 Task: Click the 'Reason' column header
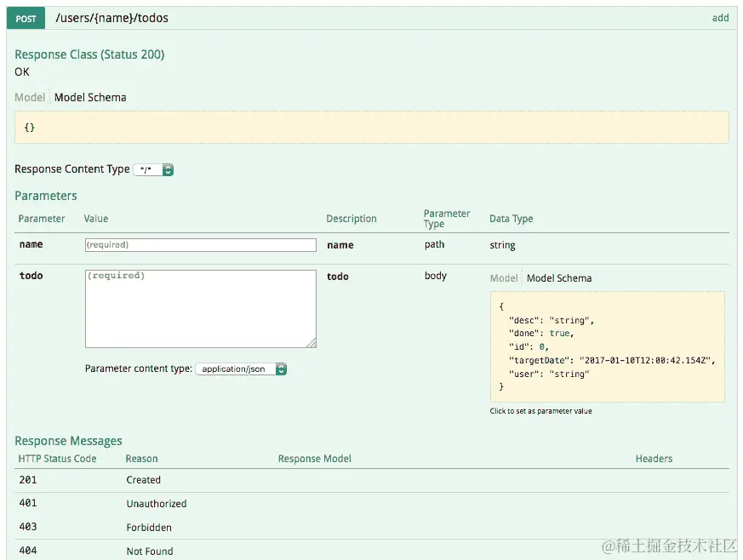(x=141, y=459)
